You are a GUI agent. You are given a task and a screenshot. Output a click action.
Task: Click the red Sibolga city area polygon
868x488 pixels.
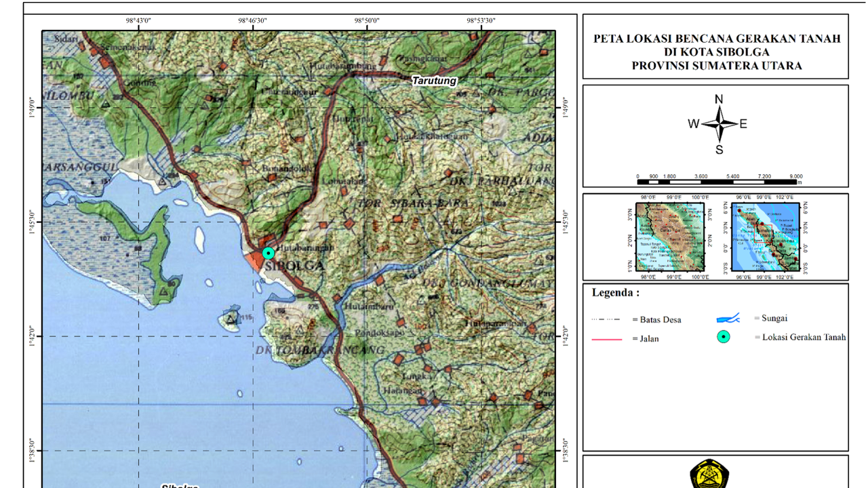coord(256,261)
